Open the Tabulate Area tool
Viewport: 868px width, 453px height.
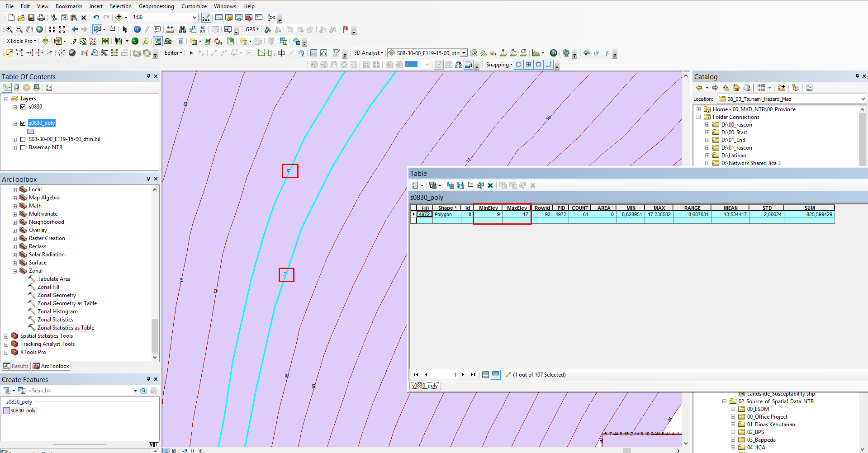tap(50, 279)
